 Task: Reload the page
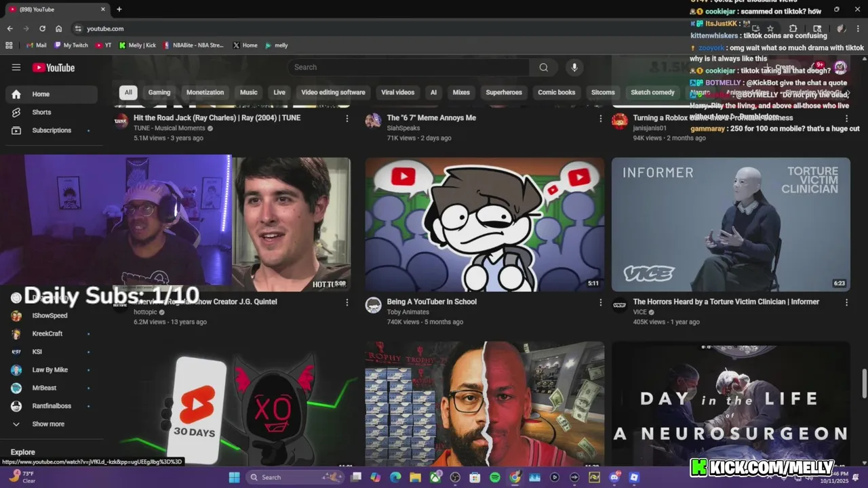tap(42, 28)
